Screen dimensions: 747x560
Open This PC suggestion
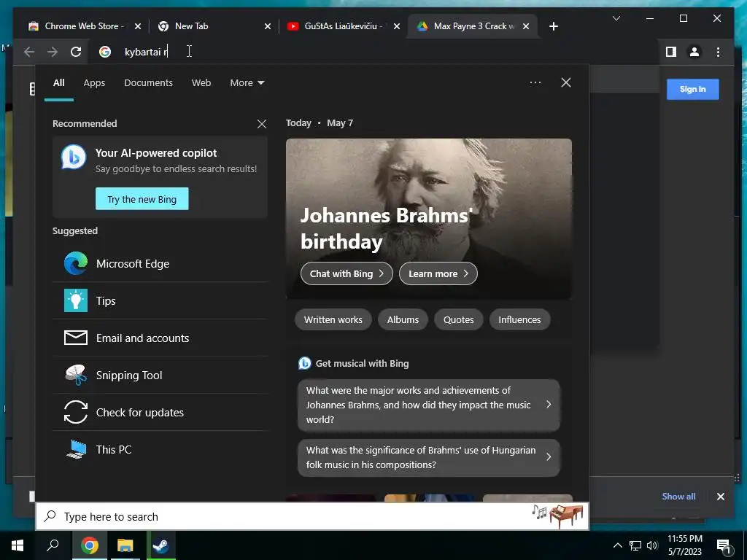[x=160, y=449]
